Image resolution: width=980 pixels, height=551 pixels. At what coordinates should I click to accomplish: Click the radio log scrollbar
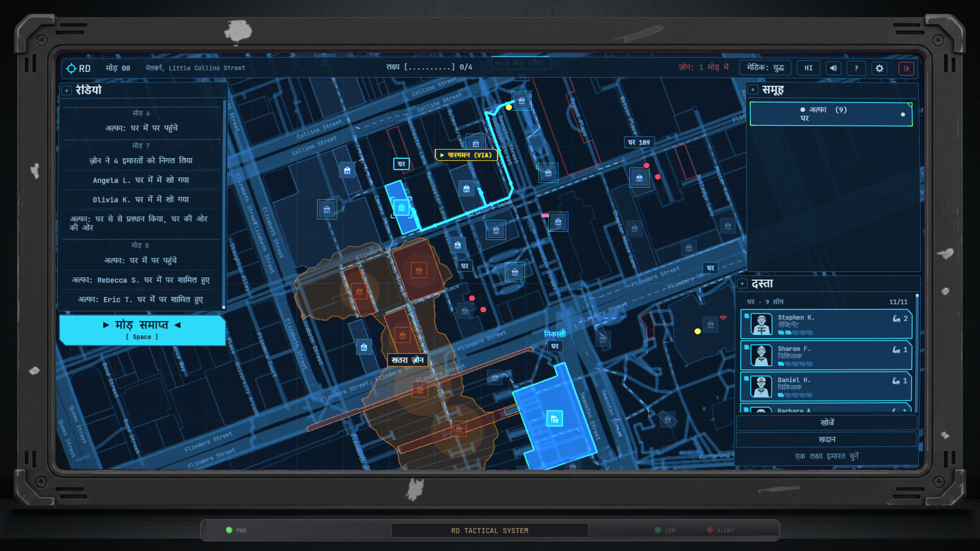point(224,204)
